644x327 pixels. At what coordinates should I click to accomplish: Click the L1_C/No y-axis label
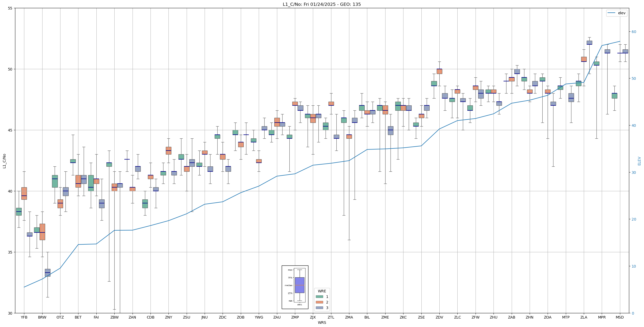tap(4, 161)
